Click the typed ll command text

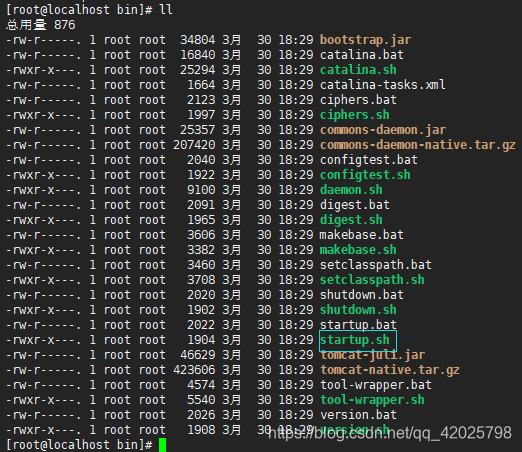(x=166, y=9)
